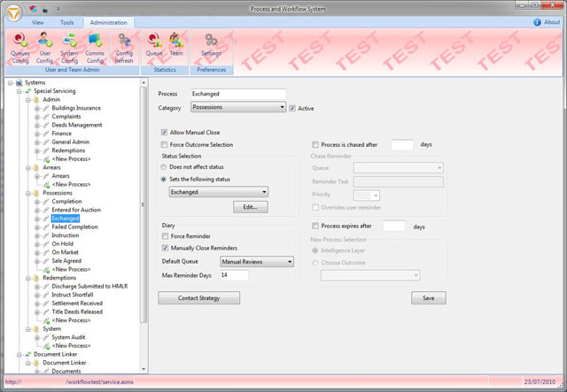Screen dimensions: 567x392
Task: Click the Max Reminder Days input field
Action: 234,275
